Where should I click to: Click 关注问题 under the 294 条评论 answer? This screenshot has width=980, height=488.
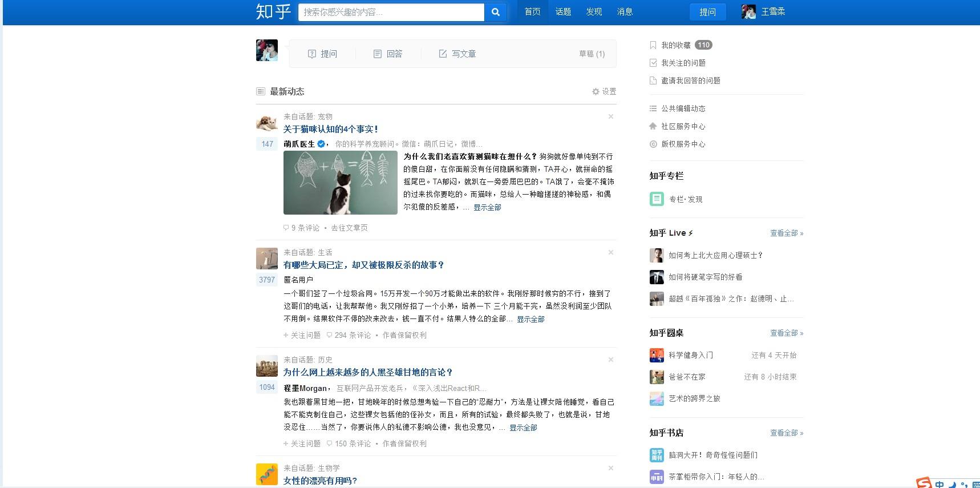click(x=302, y=335)
